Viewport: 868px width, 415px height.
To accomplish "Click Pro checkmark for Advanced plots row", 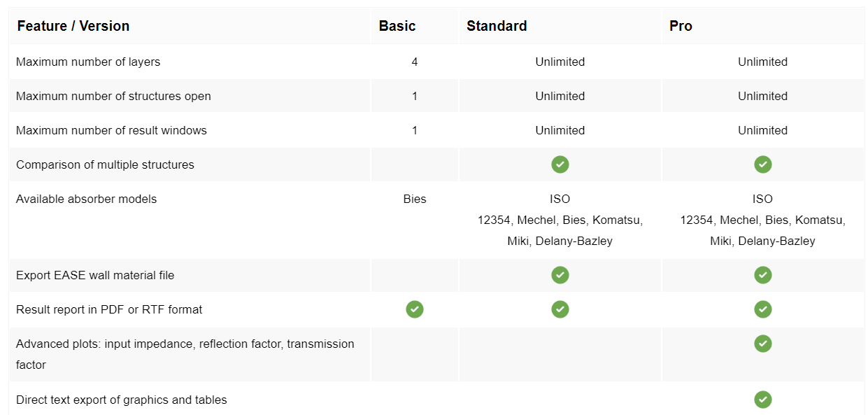I will point(762,344).
